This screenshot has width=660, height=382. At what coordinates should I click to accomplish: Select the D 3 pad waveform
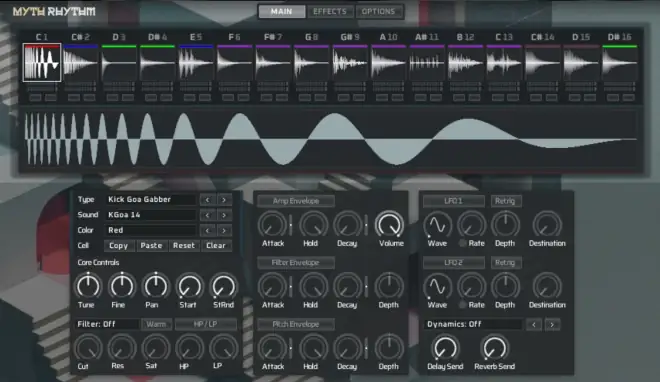click(119, 63)
